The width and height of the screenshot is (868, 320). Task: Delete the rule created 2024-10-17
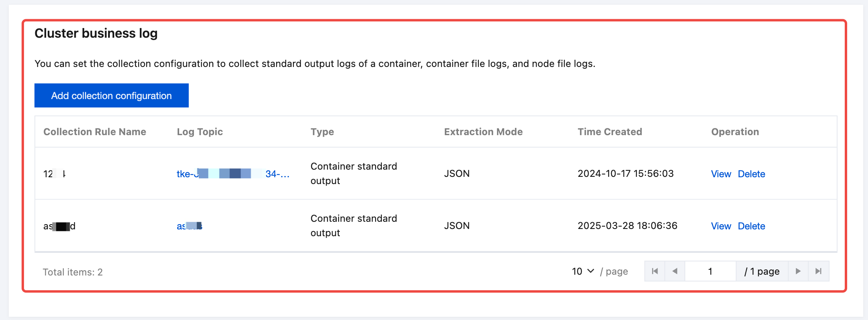click(751, 174)
